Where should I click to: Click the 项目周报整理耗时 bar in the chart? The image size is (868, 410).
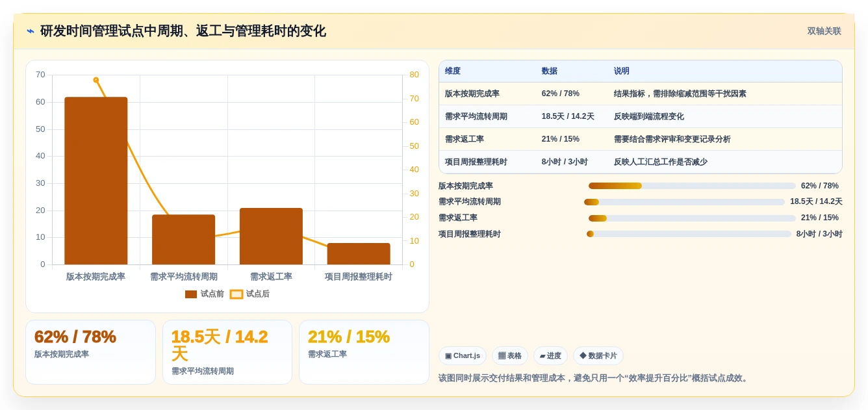pos(359,254)
